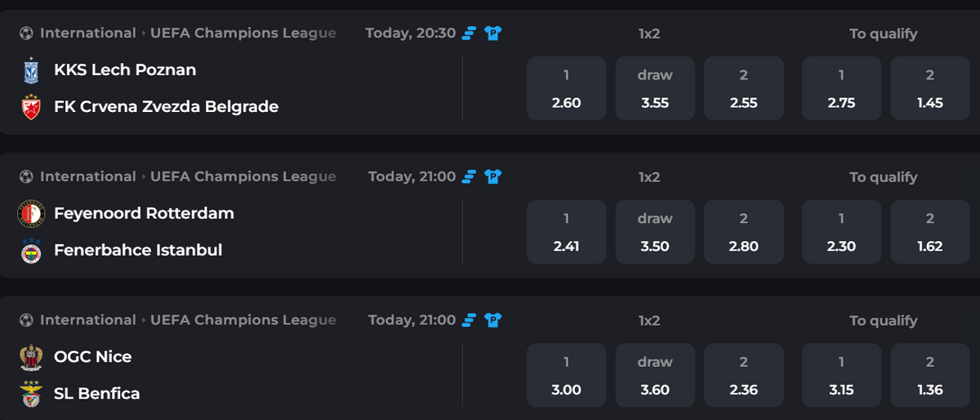980x420 pixels.
Task: Select draw odds 3.55 for Lech Poznan match
Action: tap(655, 89)
